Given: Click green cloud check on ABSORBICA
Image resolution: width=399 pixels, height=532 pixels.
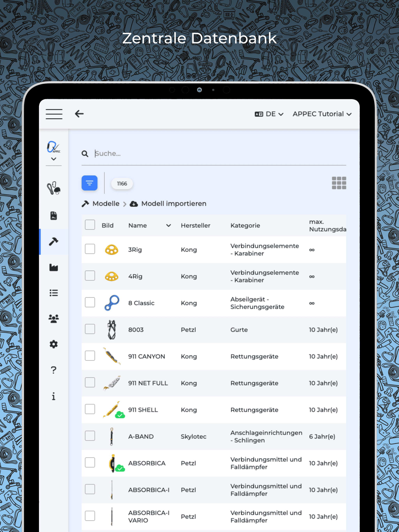Looking at the screenshot, I should (120, 468).
